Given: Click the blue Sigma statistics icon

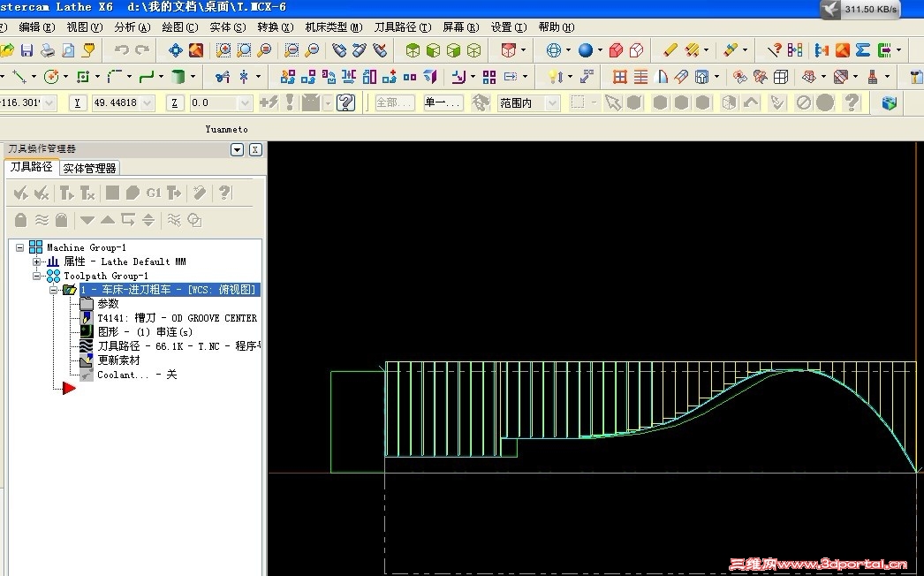Looking at the screenshot, I should tap(863, 50).
